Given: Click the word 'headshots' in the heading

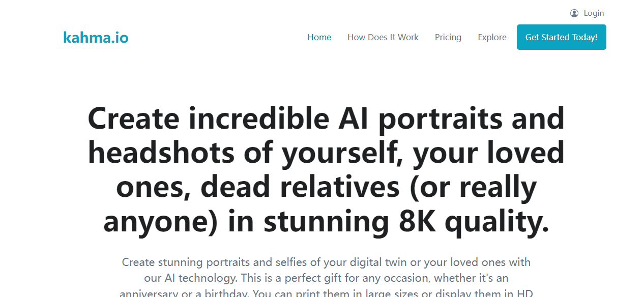Looking at the screenshot, I should [161, 152].
